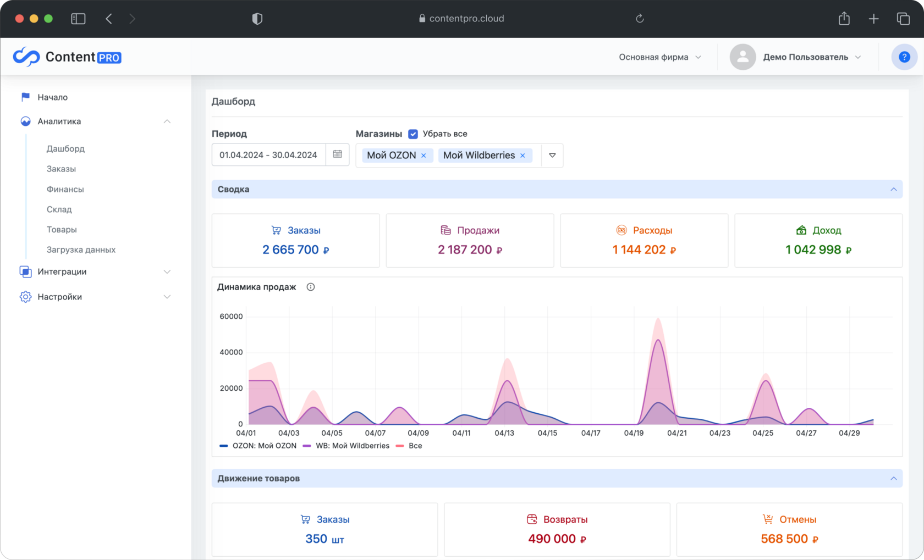This screenshot has width=924, height=560.
Task: Click the 568 500 ₽ cancellations value
Action: (x=789, y=539)
